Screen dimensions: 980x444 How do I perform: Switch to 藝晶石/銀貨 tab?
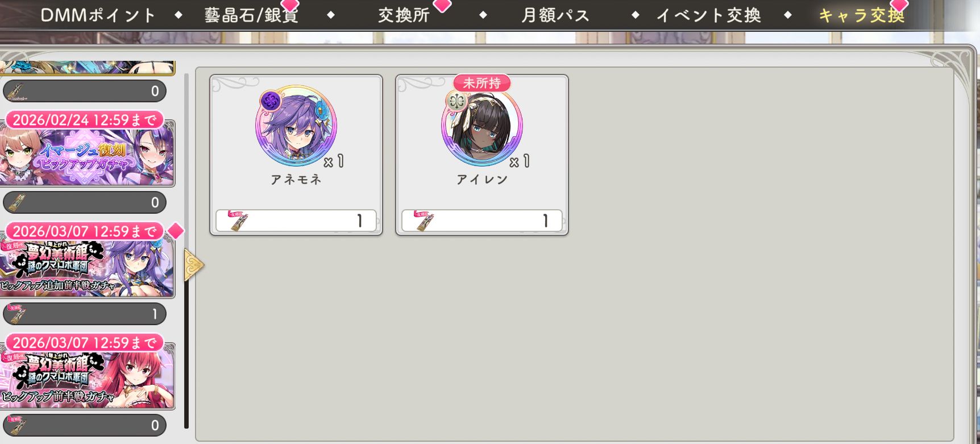coord(251,15)
